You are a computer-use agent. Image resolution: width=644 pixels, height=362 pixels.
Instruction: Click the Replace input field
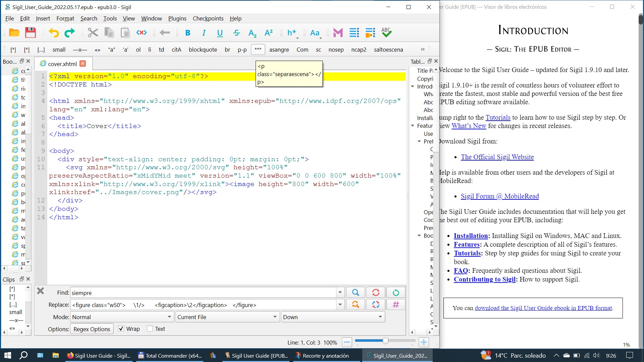point(203,305)
